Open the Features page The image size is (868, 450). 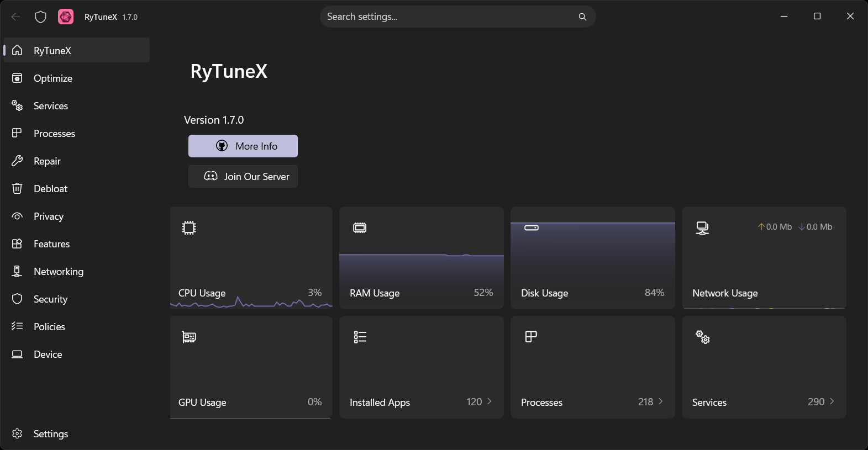[76, 243]
